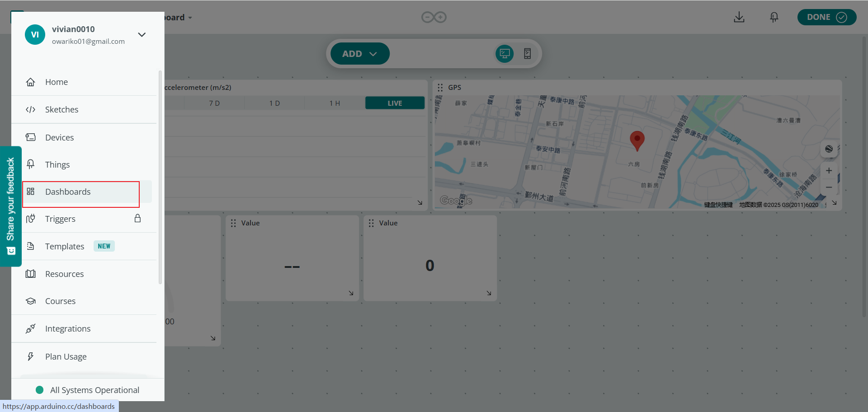The width and height of the screenshot is (868, 412).
Task: Click the drag handle of the Value widget showing 0
Action: click(x=371, y=223)
